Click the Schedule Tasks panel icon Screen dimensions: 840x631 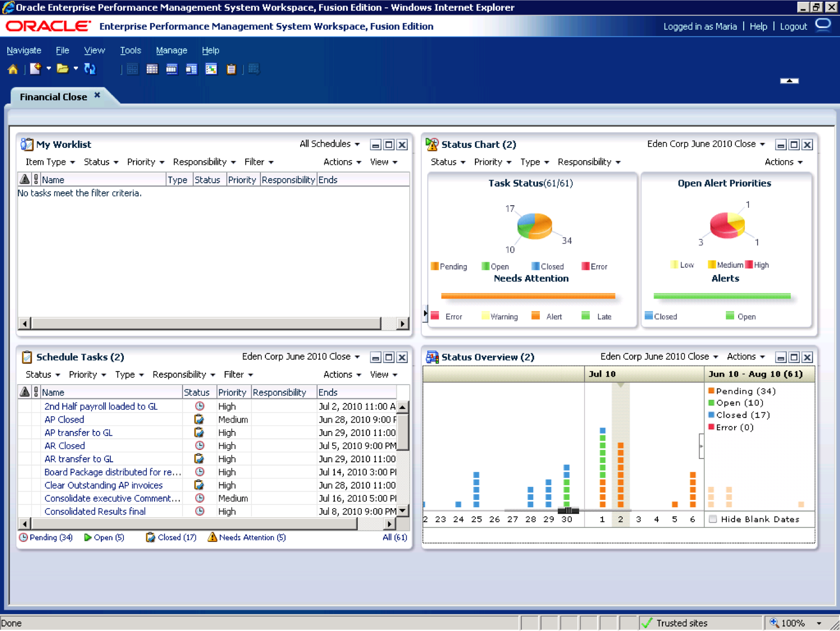click(x=26, y=357)
